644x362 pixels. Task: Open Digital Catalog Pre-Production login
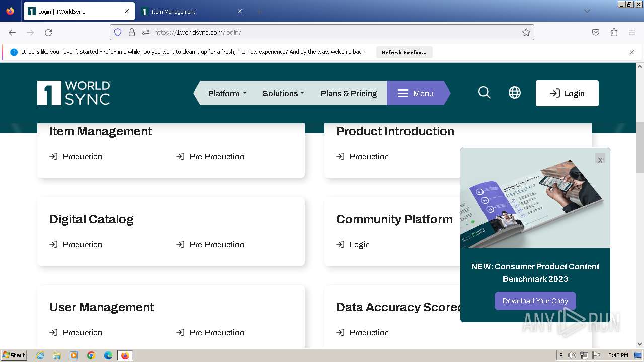click(210, 244)
